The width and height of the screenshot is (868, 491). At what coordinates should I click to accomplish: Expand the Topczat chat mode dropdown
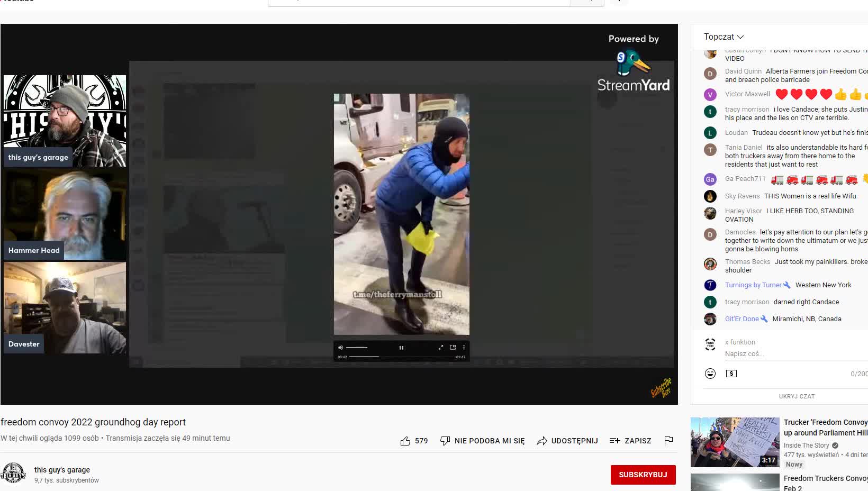(x=724, y=37)
